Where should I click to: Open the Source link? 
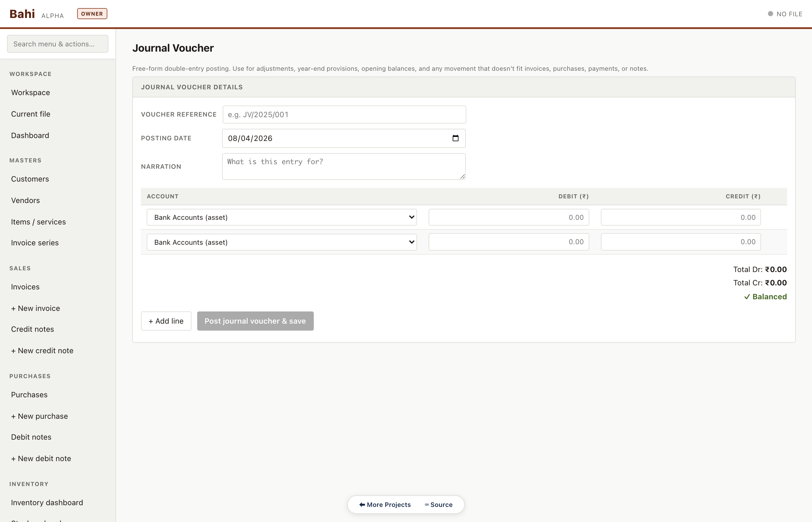click(438, 505)
